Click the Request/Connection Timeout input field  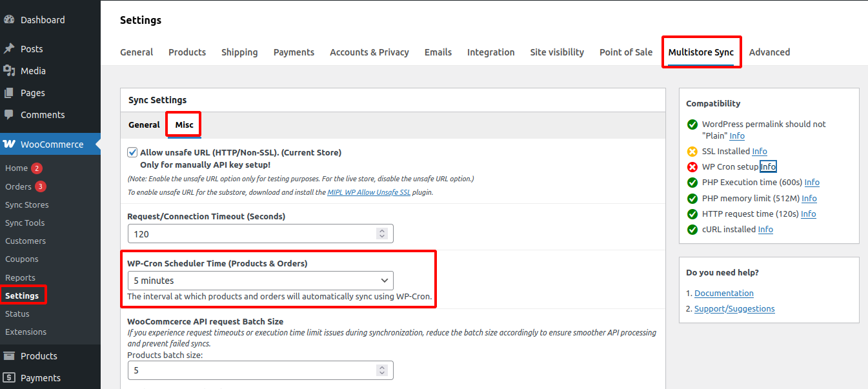(252, 234)
